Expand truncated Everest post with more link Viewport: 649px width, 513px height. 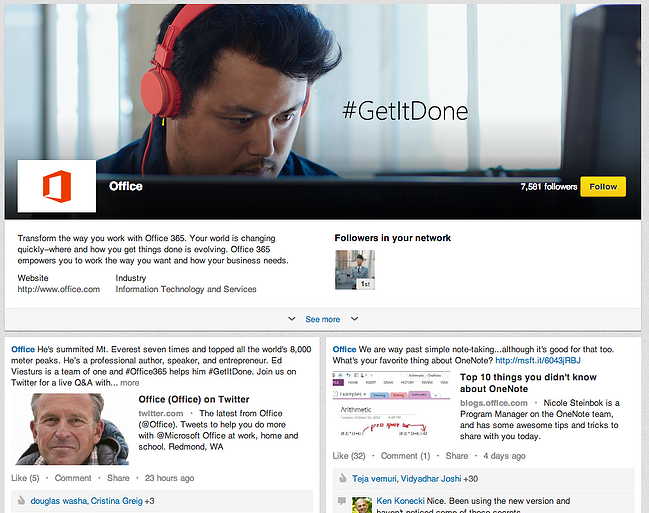(130, 382)
